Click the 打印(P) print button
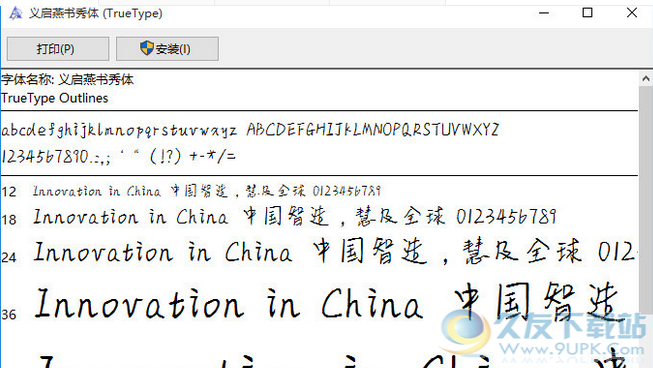Screen dimensions: 653x368 point(58,49)
